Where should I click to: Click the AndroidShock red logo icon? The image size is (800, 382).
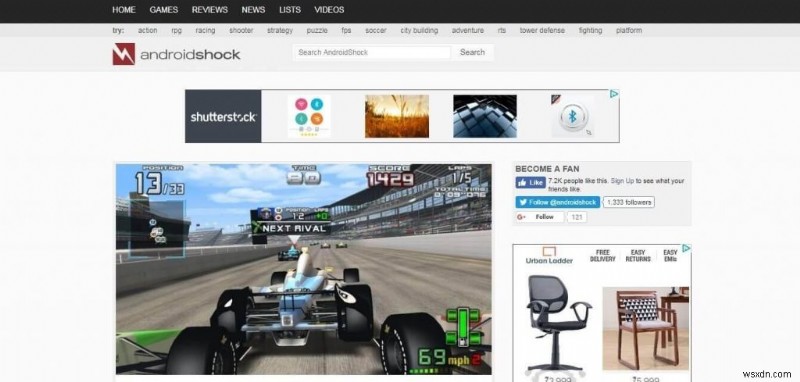[x=123, y=54]
